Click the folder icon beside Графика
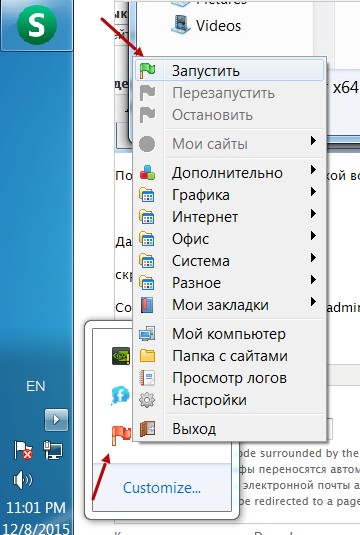Image resolution: width=360 pixels, height=535 pixels. (x=147, y=195)
